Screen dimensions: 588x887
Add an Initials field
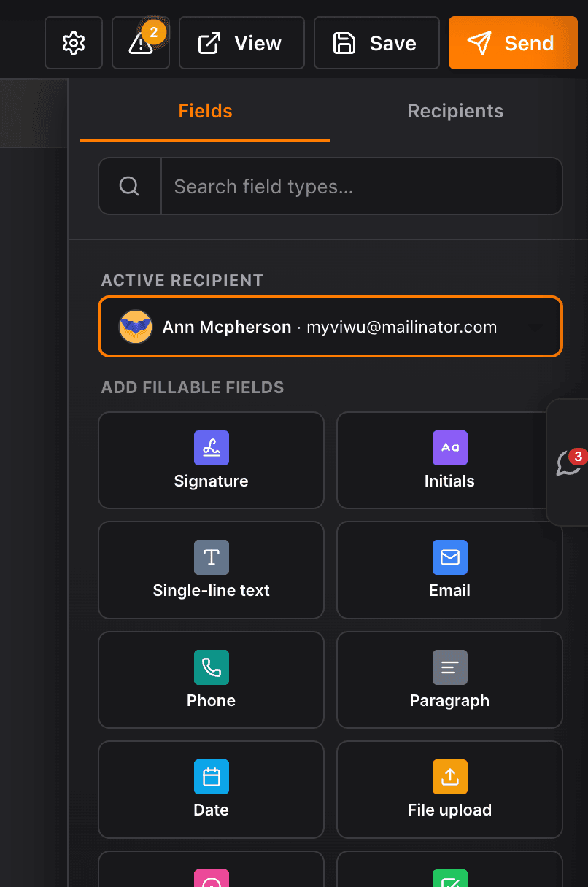pos(449,460)
